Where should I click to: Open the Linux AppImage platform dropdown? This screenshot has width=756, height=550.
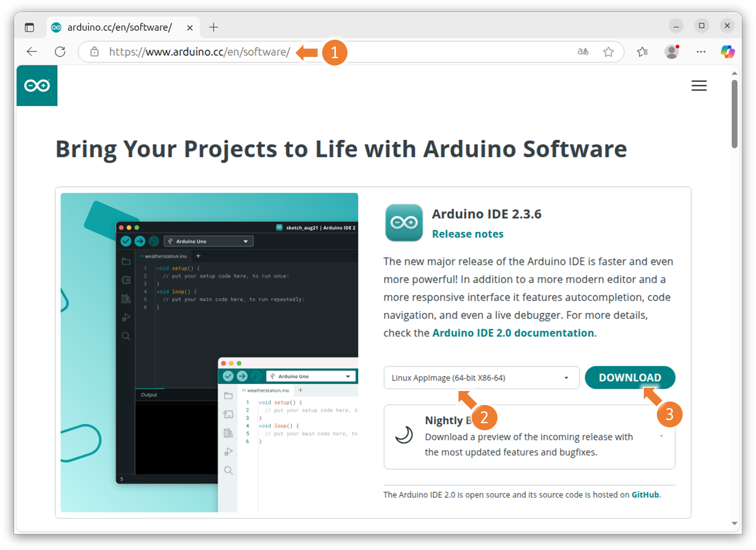point(481,378)
